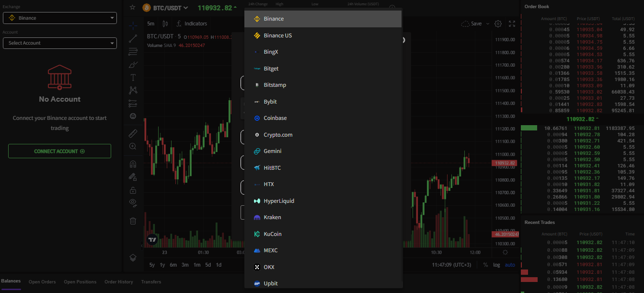The width and height of the screenshot is (644, 293).
Task: Open chart settings gear
Action: pyautogui.click(x=498, y=23)
